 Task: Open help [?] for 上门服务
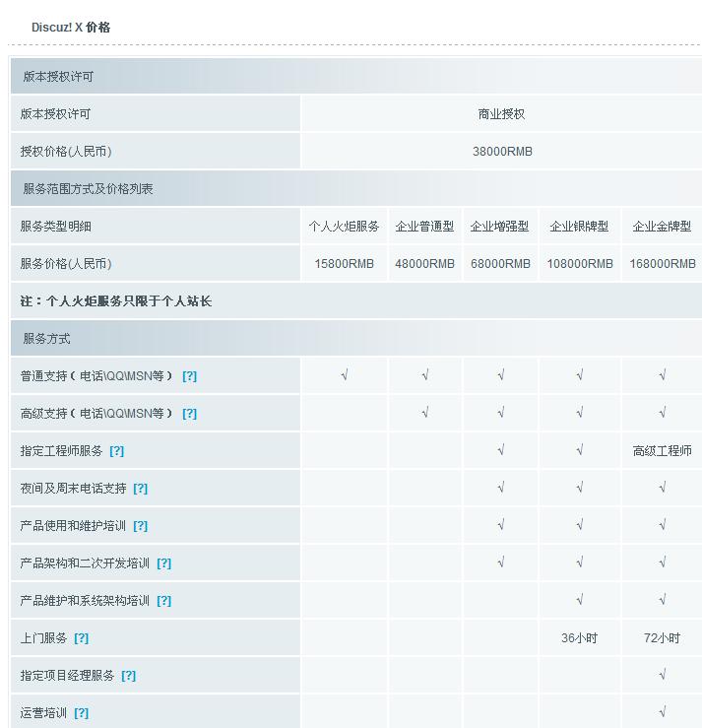tap(81, 638)
